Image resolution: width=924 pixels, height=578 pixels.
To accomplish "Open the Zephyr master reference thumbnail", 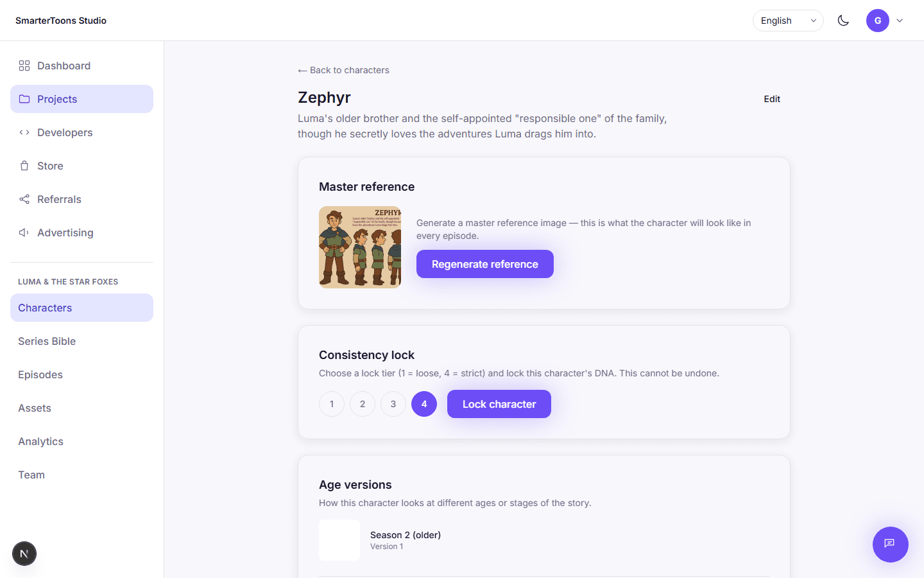I will click(360, 247).
